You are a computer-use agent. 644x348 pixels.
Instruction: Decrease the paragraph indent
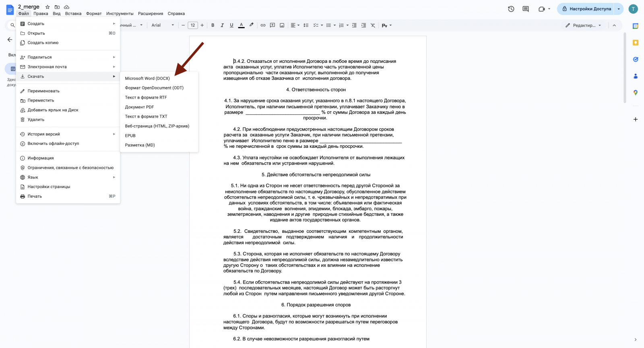point(354,25)
